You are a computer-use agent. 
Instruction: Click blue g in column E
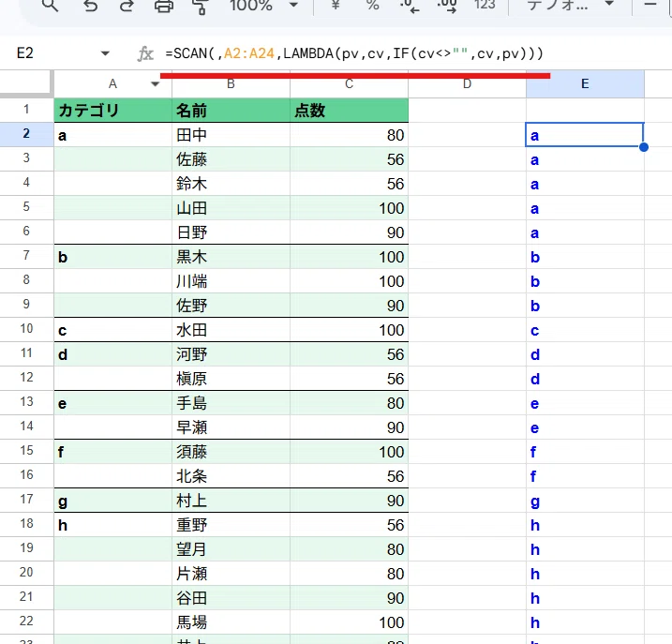coord(585,501)
